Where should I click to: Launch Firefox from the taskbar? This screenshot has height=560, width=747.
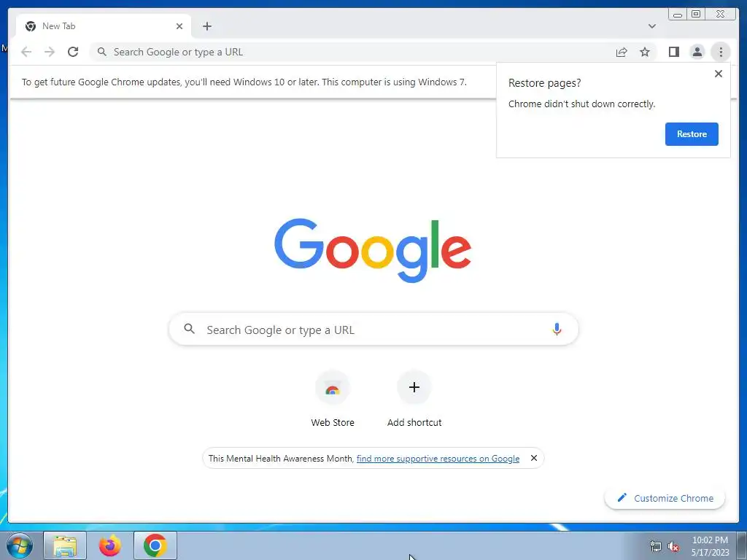click(110, 545)
